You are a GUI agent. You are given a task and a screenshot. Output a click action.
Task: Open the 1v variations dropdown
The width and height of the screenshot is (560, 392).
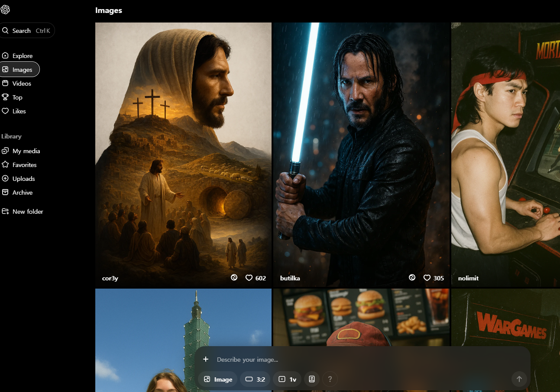(287, 379)
